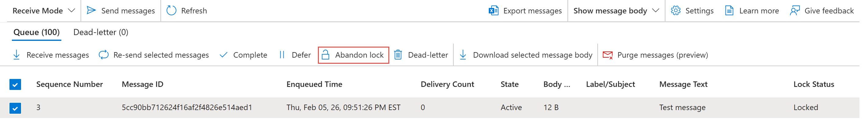The height and width of the screenshot is (125, 868).
Task: Click the Defer pause icon
Action: click(x=282, y=55)
